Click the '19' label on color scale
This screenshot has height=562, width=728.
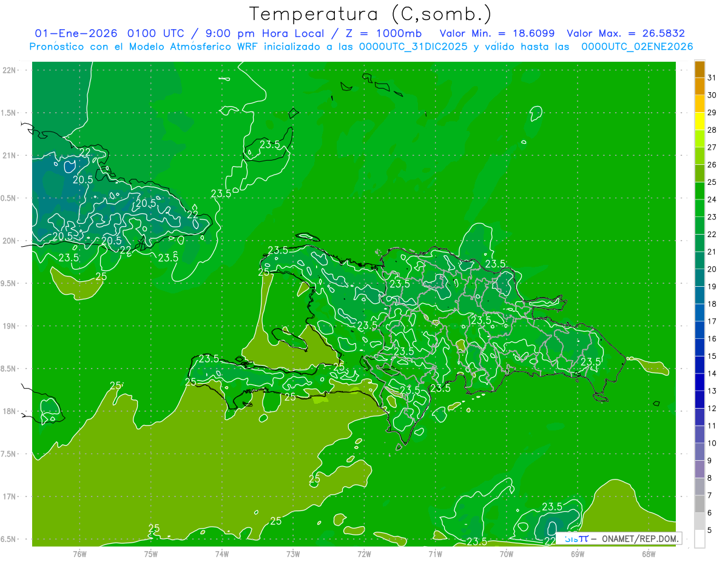click(x=712, y=286)
